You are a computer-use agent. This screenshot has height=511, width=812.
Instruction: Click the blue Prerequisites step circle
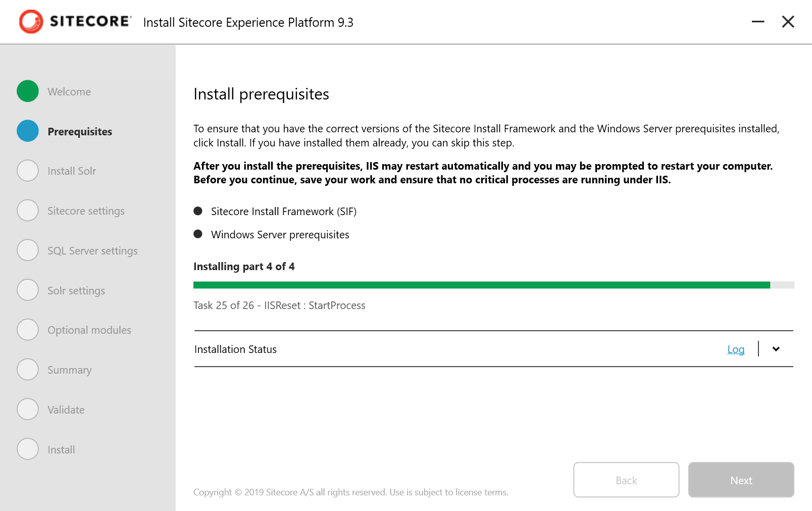click(28, 131)
